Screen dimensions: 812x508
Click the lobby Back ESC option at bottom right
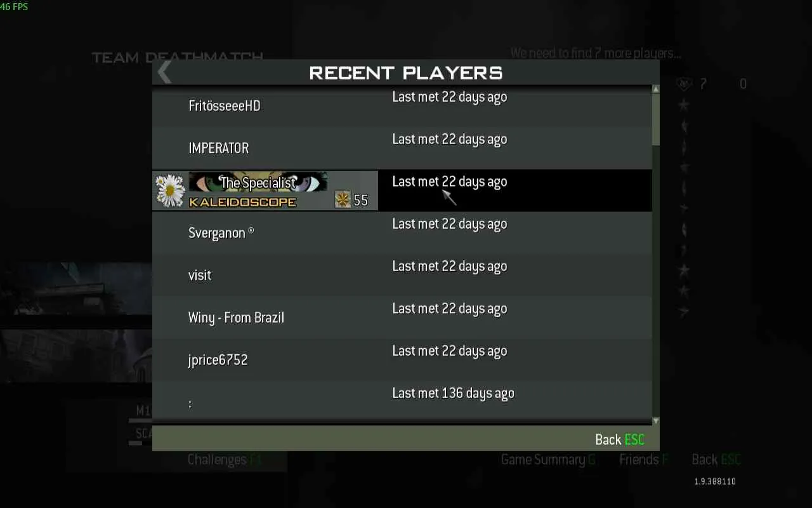tap(716, 460)
